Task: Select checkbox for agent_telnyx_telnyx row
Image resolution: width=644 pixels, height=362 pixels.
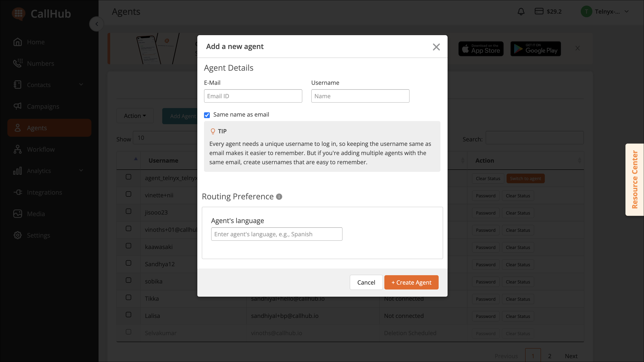Action: (128, 177)
